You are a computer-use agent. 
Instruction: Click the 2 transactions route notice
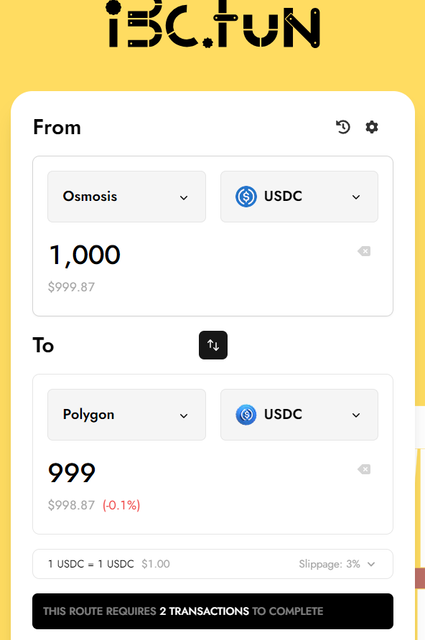pyautogui.click(x=213, y=611)
